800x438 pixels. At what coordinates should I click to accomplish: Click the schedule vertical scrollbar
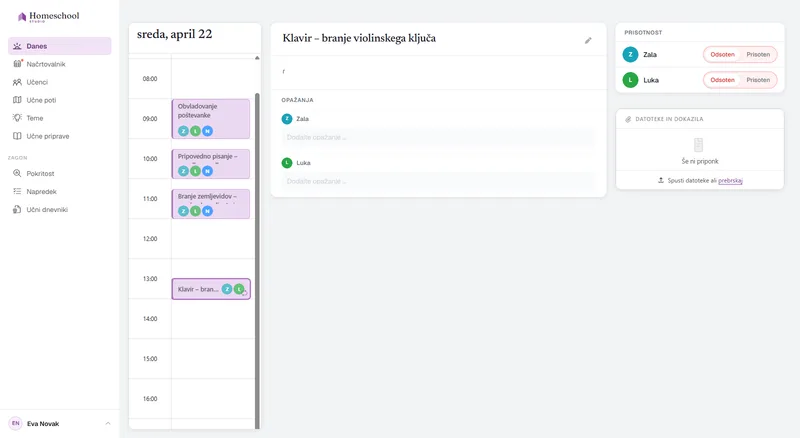coord(257,260)
